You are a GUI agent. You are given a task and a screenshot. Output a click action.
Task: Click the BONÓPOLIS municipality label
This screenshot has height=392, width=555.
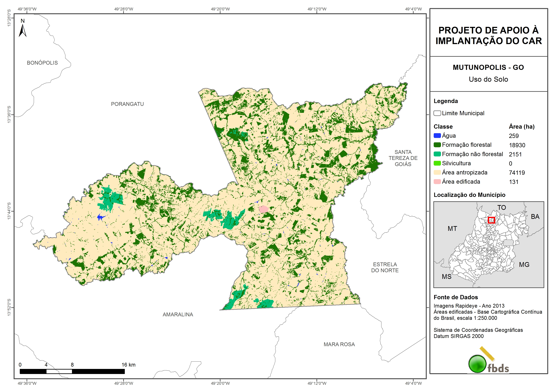pos(42,63)
